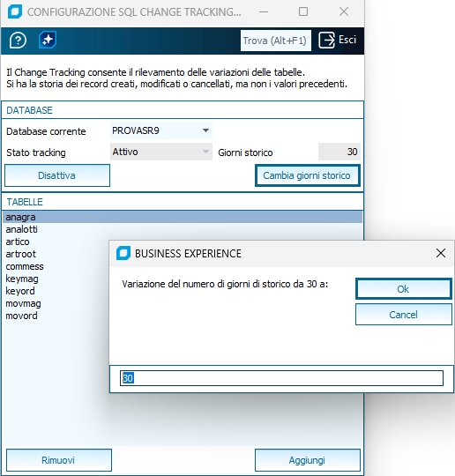This screenshot has height=476, width=455.
Task: Click the days input field showing 30
Action: coord(281,378)
